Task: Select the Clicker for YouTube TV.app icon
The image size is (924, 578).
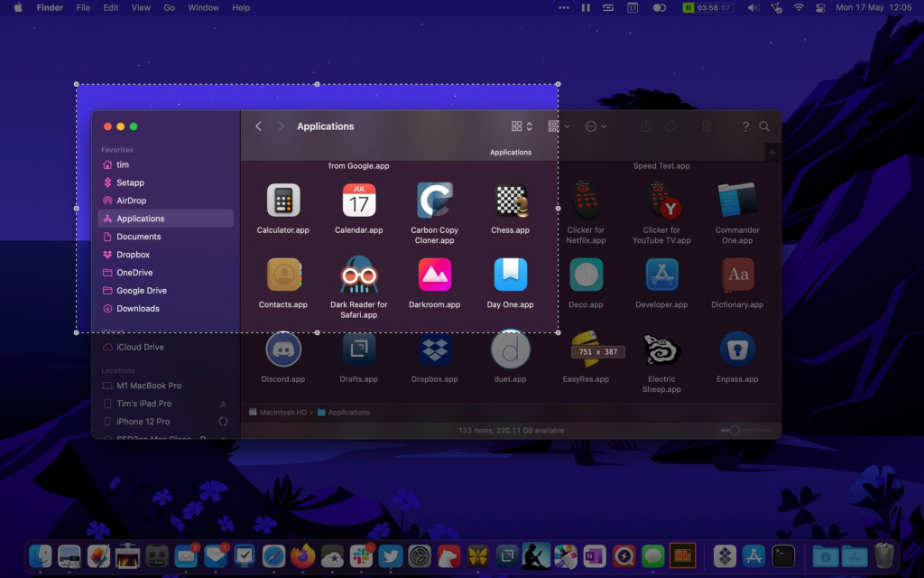Action: 662,200
